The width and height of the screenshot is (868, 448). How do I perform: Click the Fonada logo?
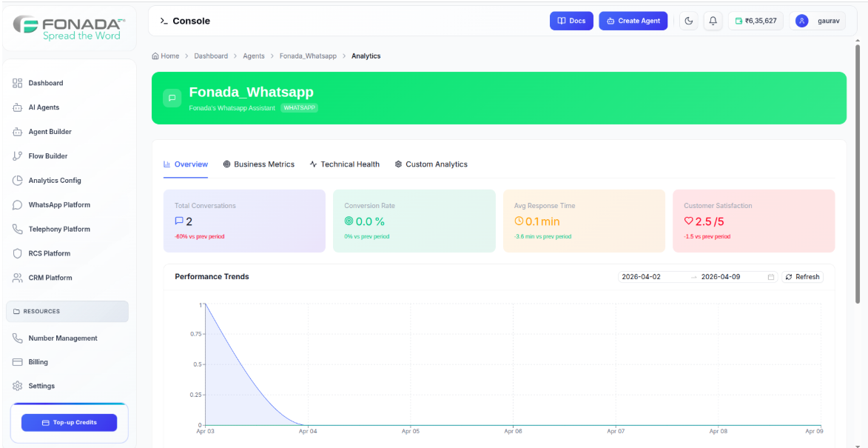(x=70, y=27)
